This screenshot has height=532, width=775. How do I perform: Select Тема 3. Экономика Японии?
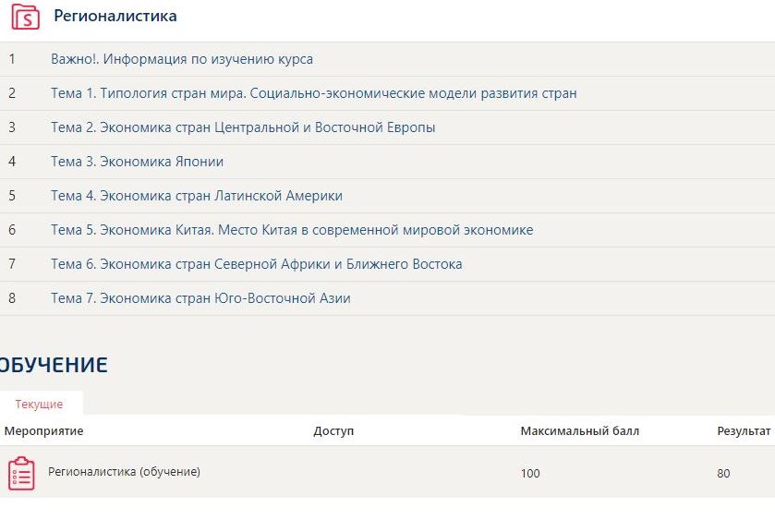click(138, 162)
